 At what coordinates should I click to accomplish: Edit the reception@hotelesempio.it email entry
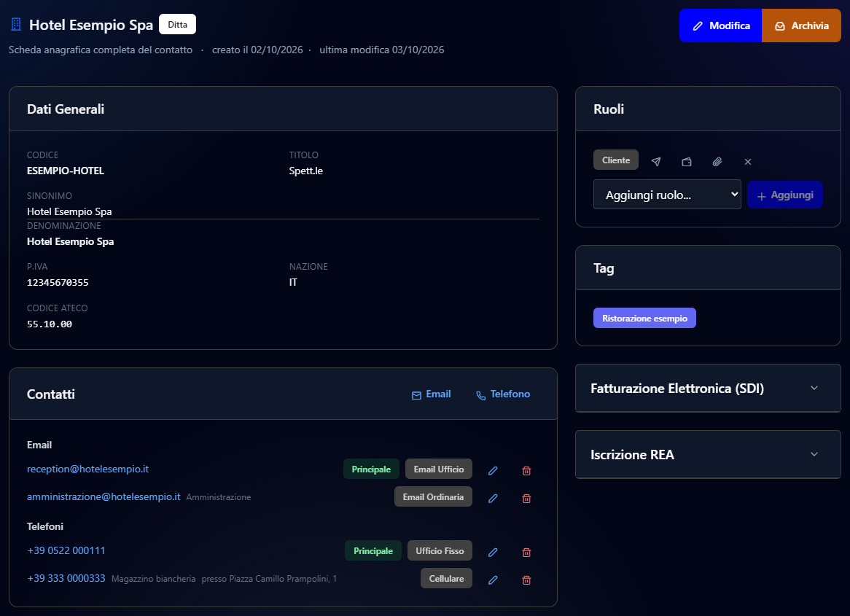(x=493, y=470)
